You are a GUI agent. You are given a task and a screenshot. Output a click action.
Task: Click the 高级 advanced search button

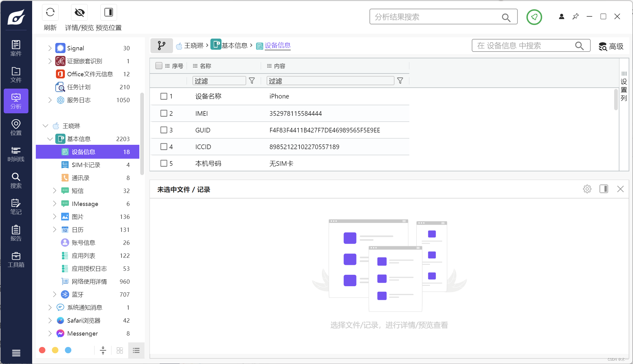click(x=611, y=46)
